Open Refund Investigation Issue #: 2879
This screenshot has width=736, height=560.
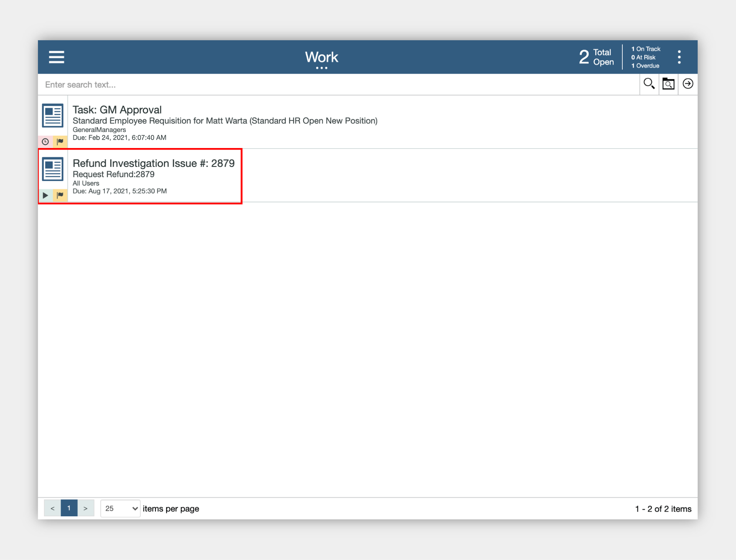[153, 163]
